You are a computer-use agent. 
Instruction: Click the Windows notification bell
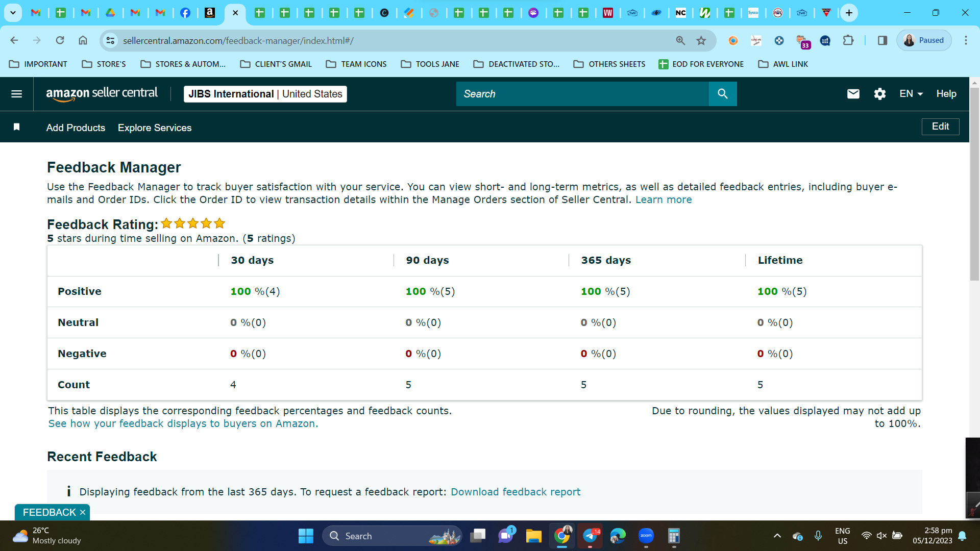[x=962, y=536]
